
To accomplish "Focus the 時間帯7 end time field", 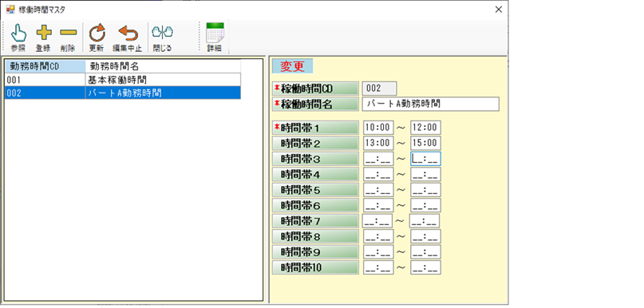I will pyautogui.click(x=425, y=221).
